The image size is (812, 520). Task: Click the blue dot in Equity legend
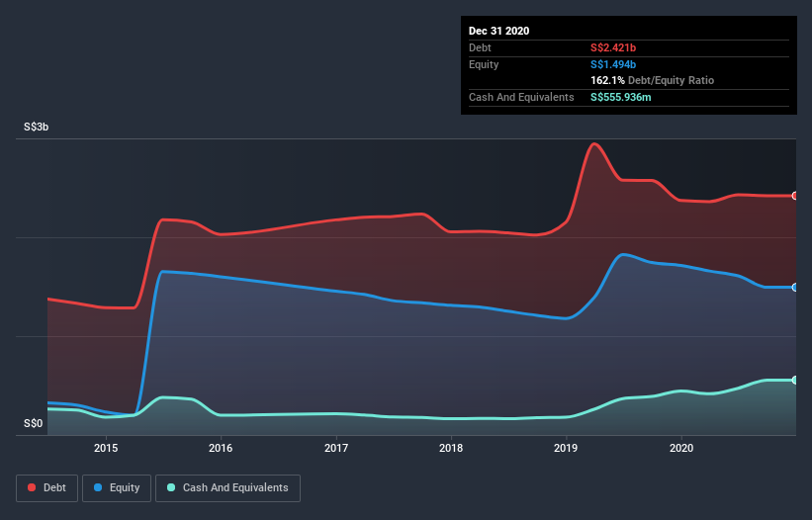tap(98, 487)
